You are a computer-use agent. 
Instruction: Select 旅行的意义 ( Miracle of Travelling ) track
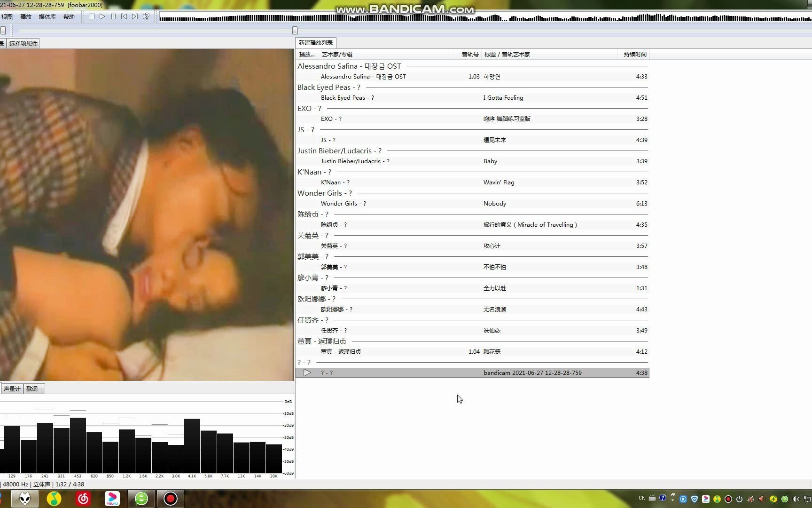click(x=472, y=224)
